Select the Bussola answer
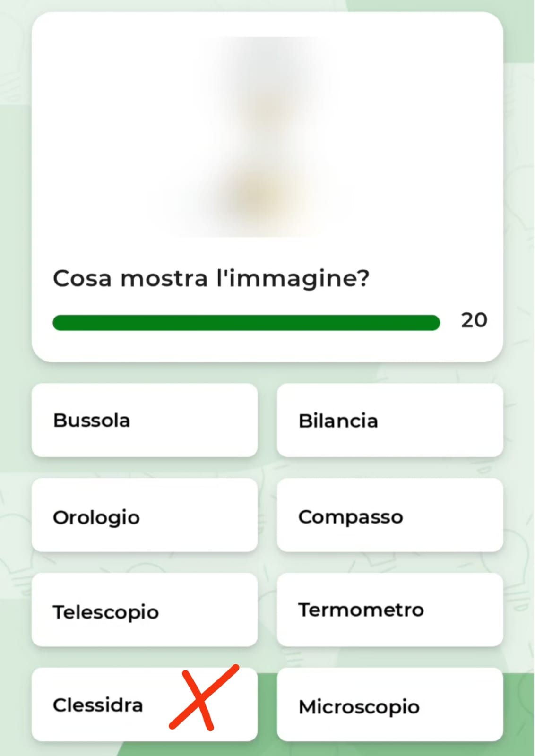Screen dimensions: 535x756 click(x=144, y=420)
